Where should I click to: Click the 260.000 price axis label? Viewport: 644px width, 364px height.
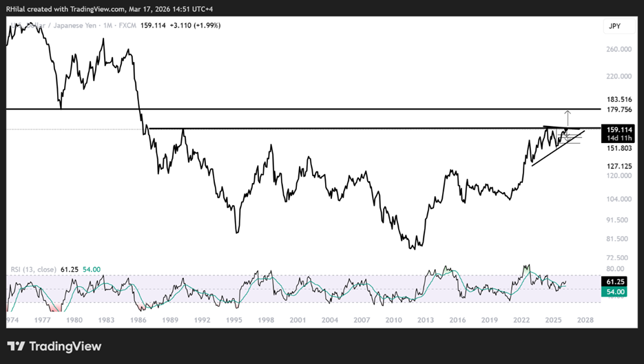[x=619, y=50]
